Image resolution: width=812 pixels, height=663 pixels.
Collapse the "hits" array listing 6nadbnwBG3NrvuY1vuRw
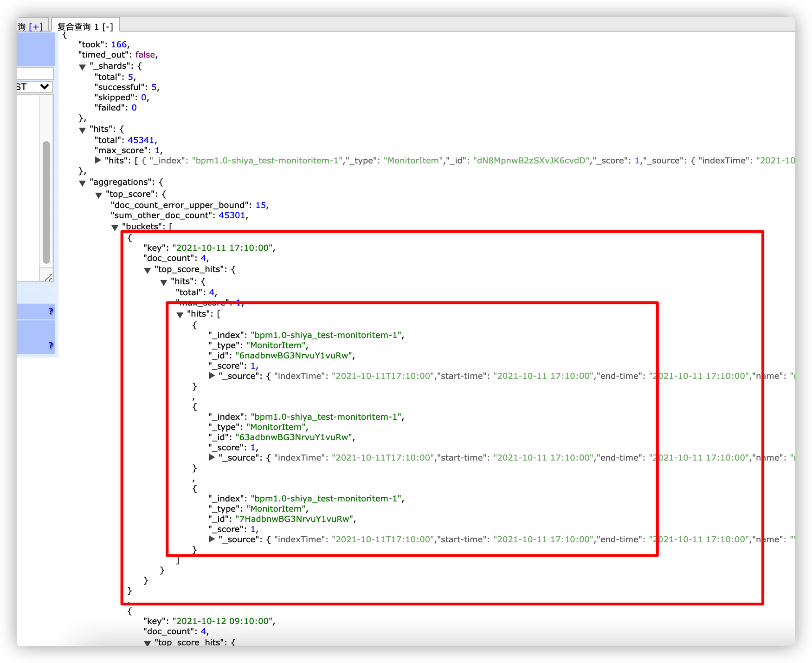180,315
